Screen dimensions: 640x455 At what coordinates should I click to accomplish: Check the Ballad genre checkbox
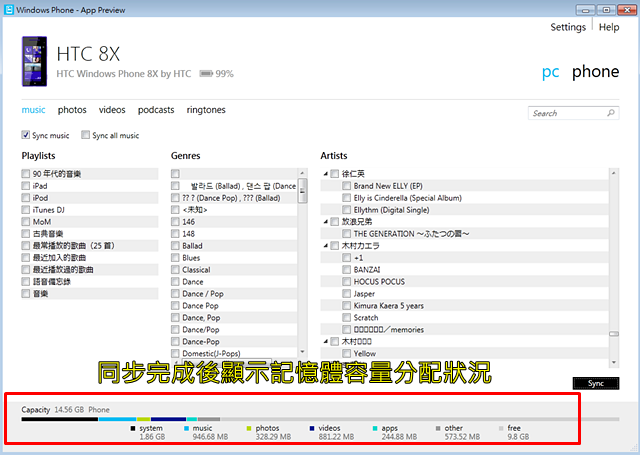pos(175,246)
